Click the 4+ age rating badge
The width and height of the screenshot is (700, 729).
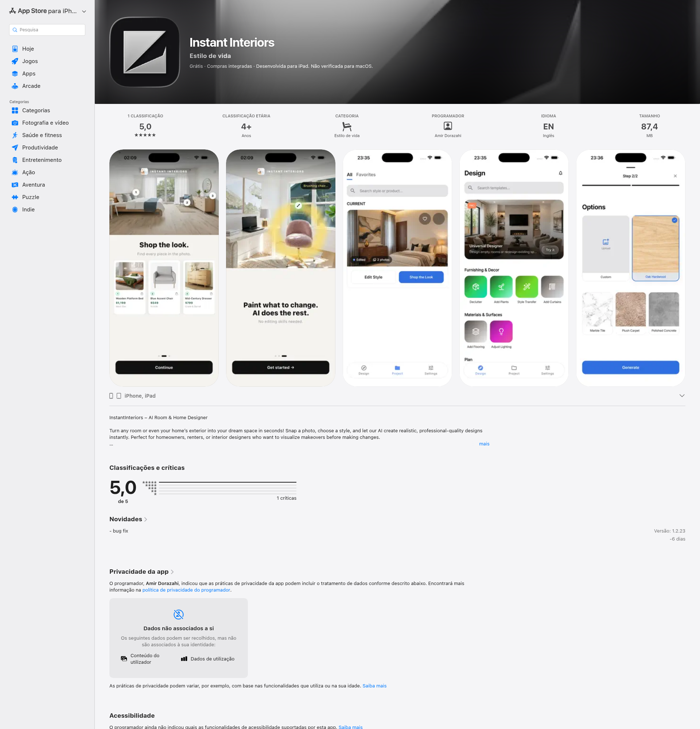pyautogui.click(x=246, y=126)
